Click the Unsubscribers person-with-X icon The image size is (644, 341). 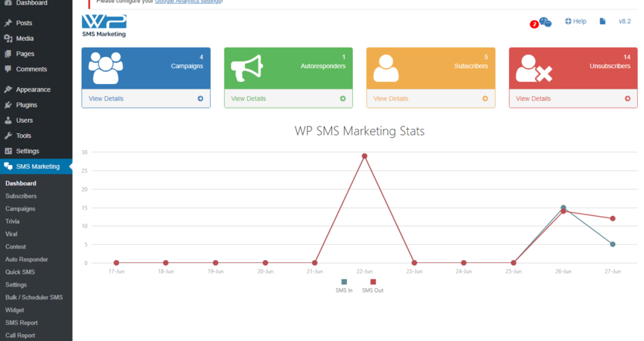coord(533,68)
